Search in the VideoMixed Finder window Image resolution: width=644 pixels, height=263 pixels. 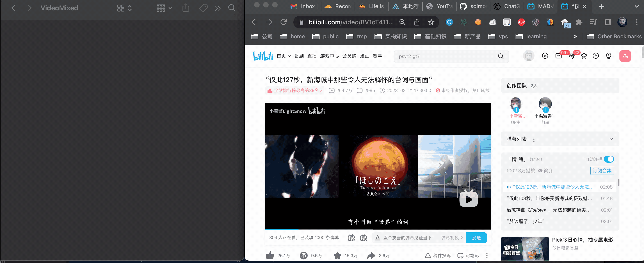pyautogui.click(x=232, y=8)
